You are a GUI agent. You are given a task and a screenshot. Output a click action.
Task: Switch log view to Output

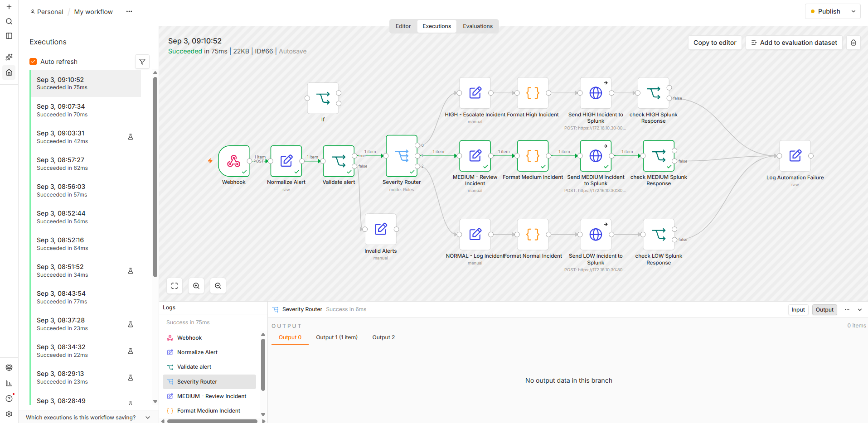coord(824,310)
